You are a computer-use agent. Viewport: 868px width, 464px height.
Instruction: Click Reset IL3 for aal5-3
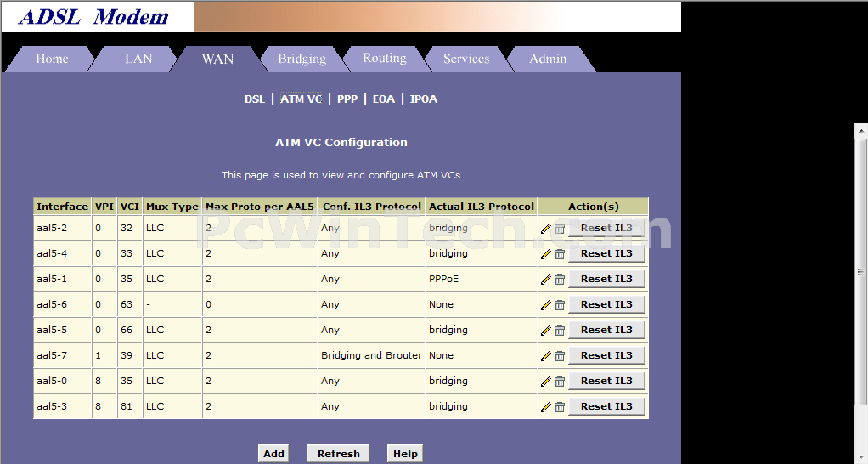(606, 406)
